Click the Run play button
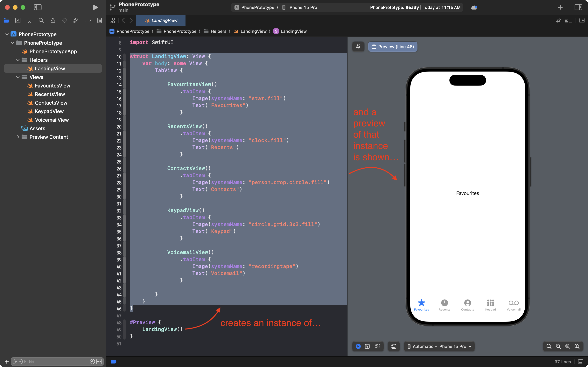Viewport: 588px width, 367px height. 95,7
